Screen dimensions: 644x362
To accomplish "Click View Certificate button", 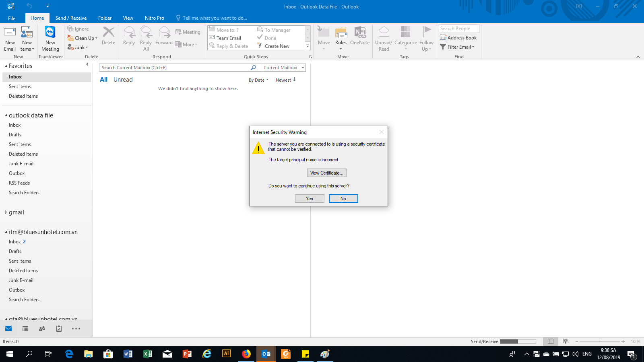I will coord(326,173).
